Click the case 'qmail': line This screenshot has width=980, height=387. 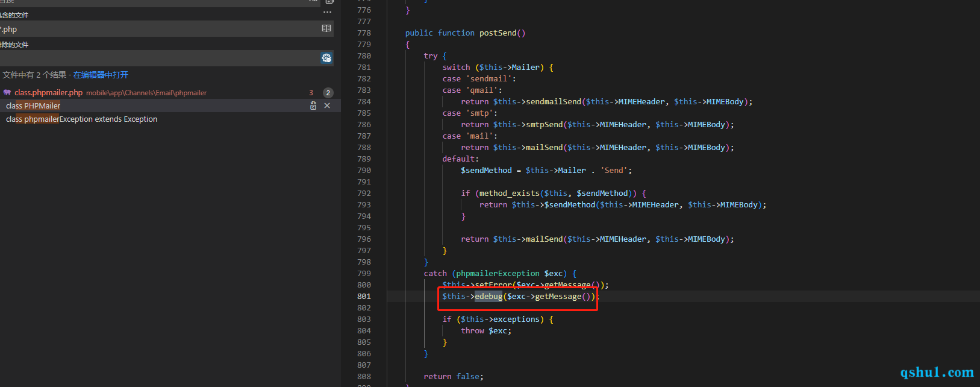pyautogui.click(x=472, y=90)
